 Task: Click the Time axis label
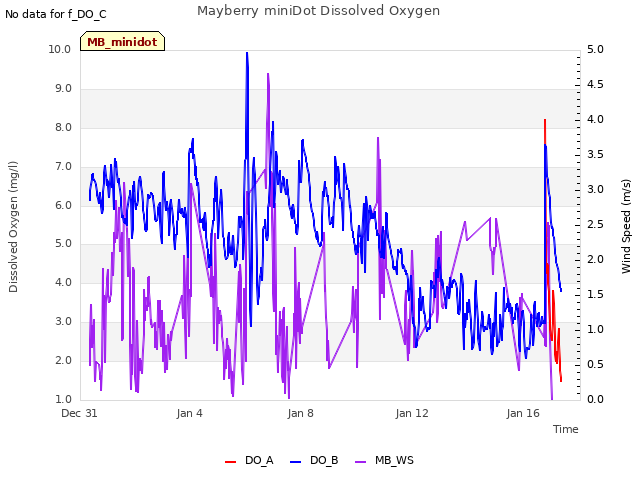pos(566,429)
